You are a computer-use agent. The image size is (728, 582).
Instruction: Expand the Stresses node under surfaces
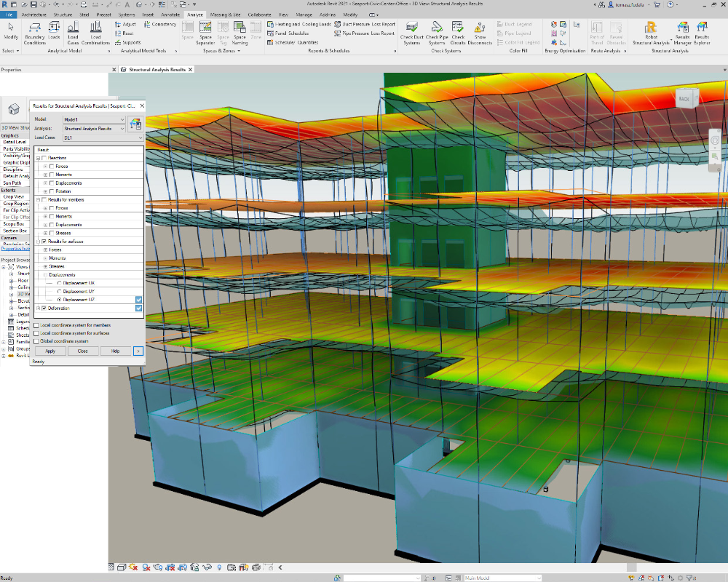click(45, 266)
